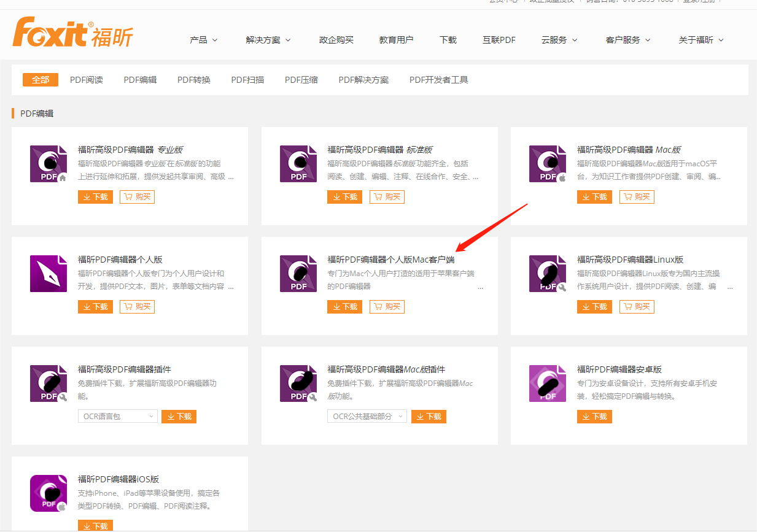This screenshot has width=757, height=532.
Task: Select the 全部 category tab
Action: (x=41, y=80)
